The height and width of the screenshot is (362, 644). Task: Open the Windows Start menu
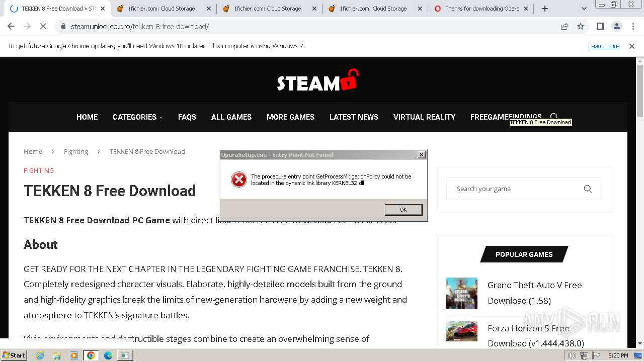click(x=14, y=355)
